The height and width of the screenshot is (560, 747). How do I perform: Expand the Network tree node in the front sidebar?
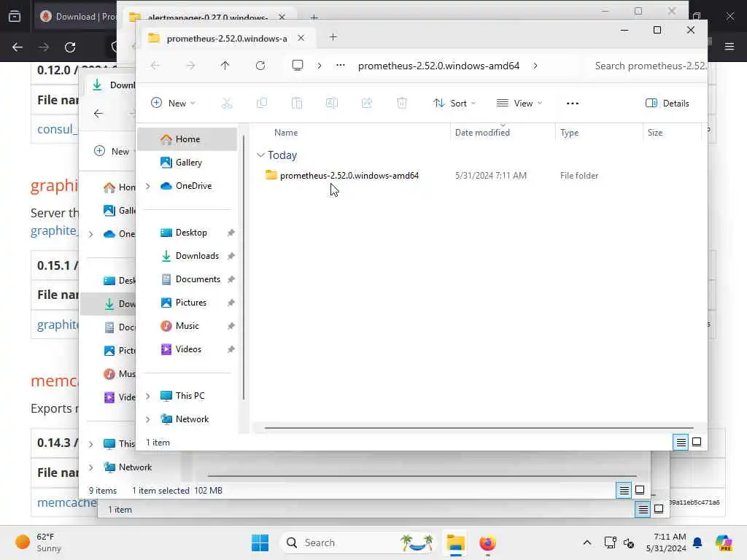147,419
